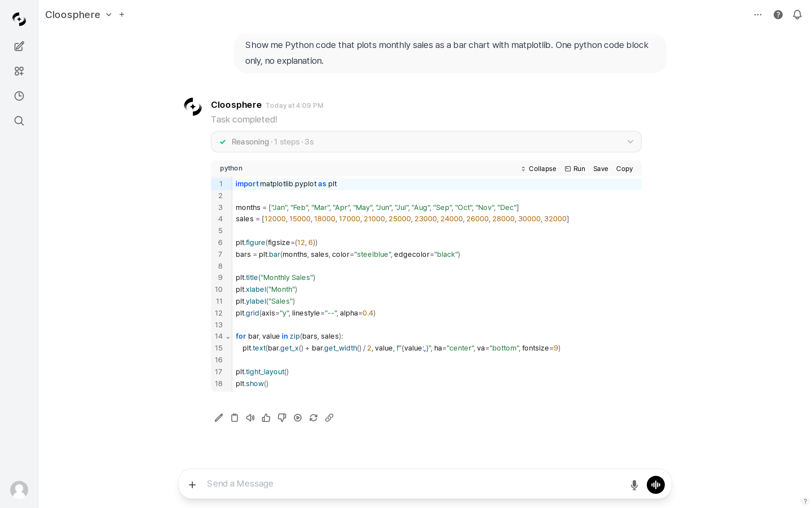This screenshot has width=812, height=508.
Task: Click the Cloosphere logo in sidebar
Action: [x=19, y=19]
